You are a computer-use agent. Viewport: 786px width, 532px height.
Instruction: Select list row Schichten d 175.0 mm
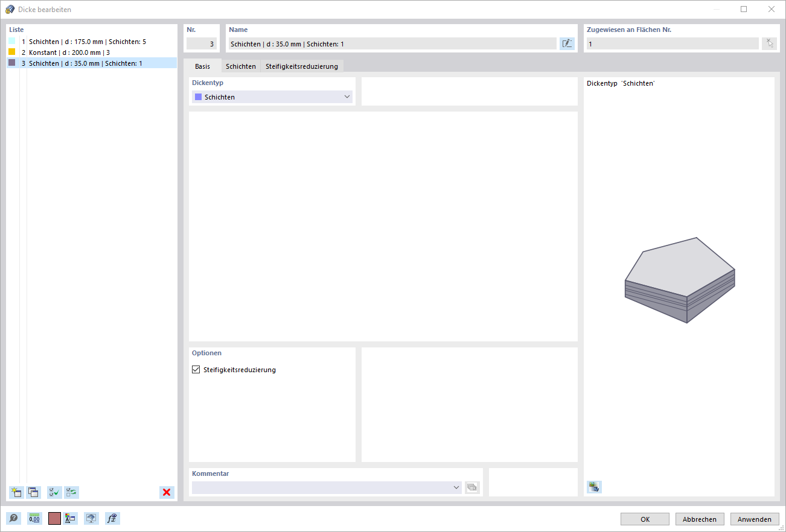[x=92, y=42]
